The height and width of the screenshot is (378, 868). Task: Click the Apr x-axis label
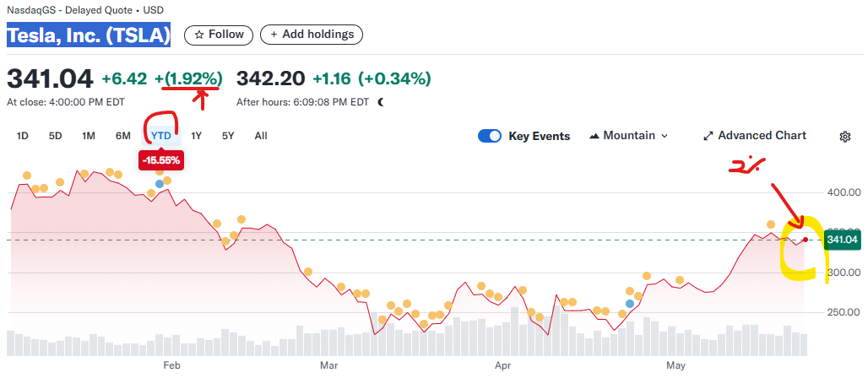coord(502,366)
